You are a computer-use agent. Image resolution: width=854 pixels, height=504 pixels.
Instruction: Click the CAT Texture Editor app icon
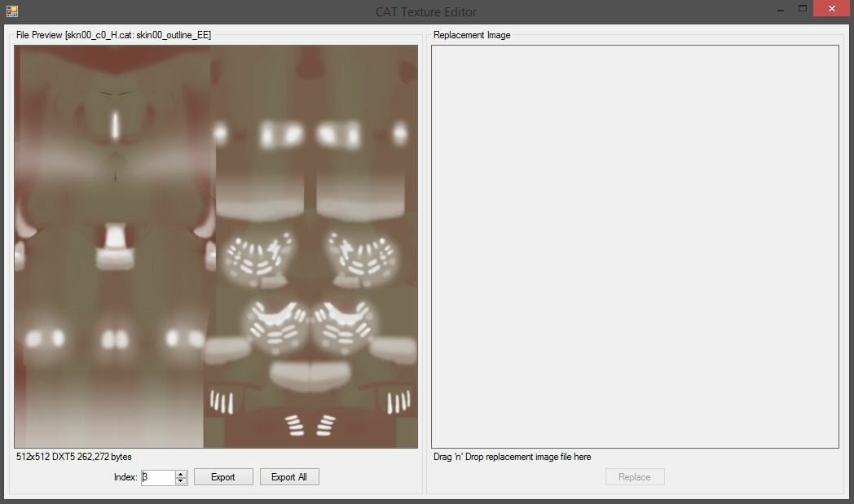12,11
